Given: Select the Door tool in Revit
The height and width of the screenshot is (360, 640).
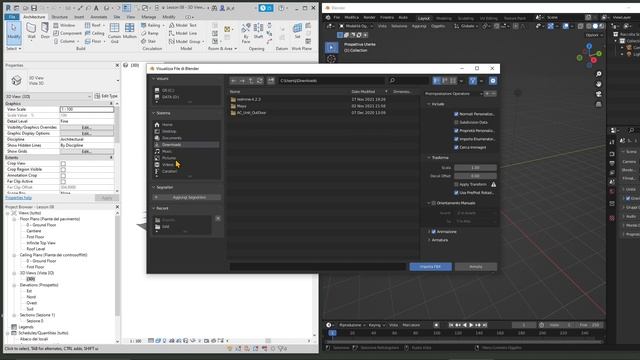Looking at the screenshot, I should (x=45, y=31).
